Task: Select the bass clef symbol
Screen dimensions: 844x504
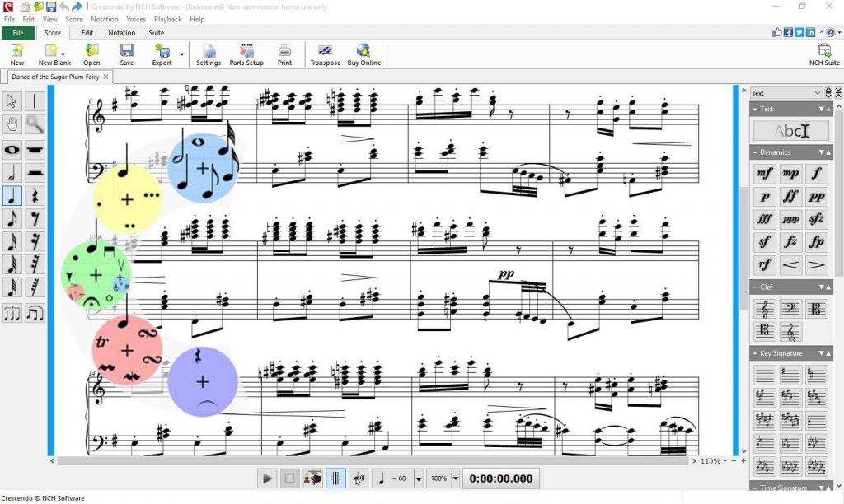Action: pos(790,309)
